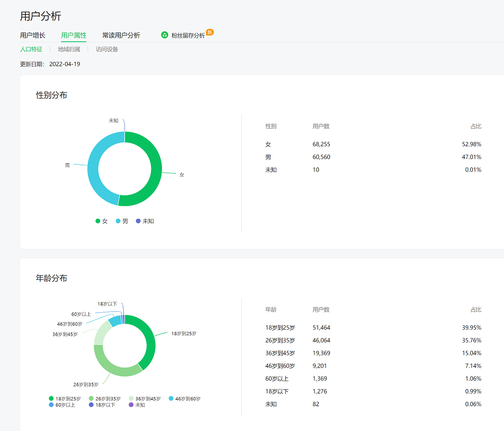Click the 用户分析 page heading
Screen dimensions: 504x431
[40, 16]
